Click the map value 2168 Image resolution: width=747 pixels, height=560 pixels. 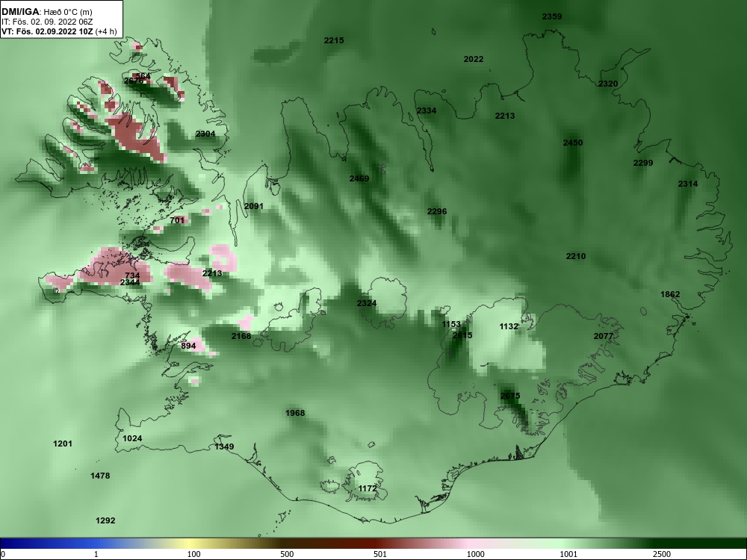[x=241, y=336]
